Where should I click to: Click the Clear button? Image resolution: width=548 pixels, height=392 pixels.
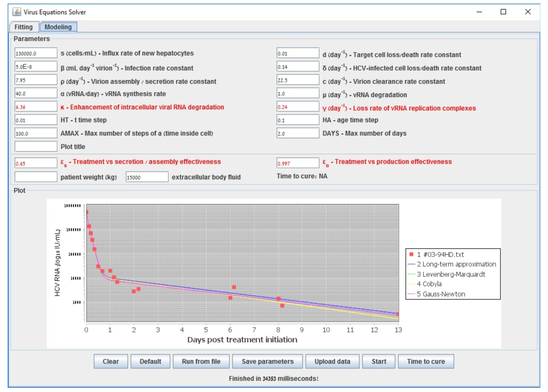pos(111,361)
